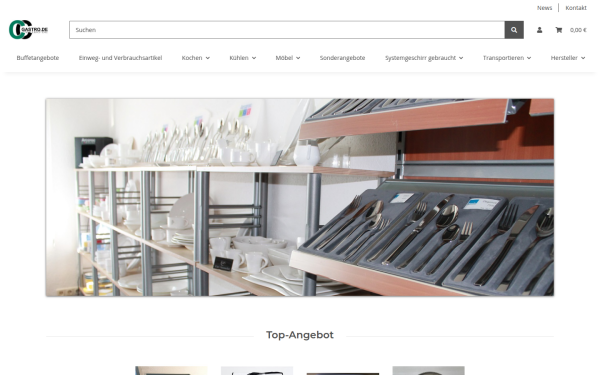Open the shopping cart icon
Image resolution: width=600 pixels, height=375 pixels.
559,30
